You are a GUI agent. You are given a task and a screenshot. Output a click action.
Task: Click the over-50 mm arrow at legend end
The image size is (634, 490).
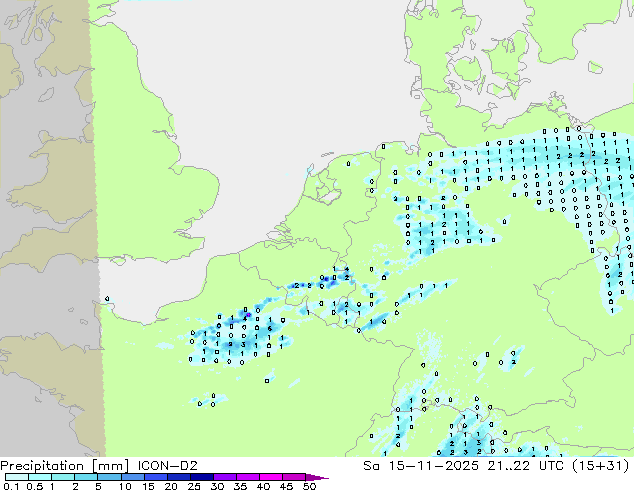click(x=317, y=477)
